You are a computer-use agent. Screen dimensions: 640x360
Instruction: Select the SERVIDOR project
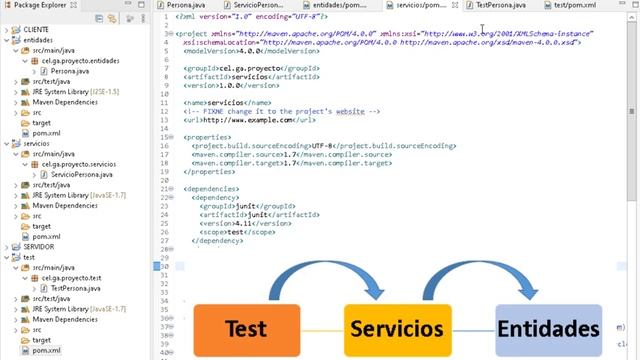click(39, 247)
